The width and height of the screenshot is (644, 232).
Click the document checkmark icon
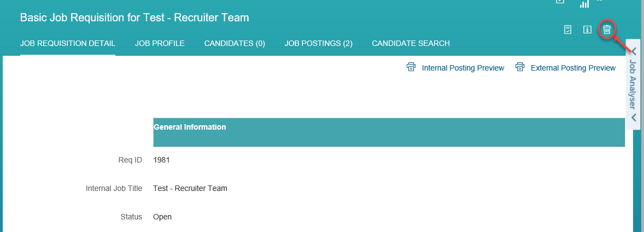[568, 30]
